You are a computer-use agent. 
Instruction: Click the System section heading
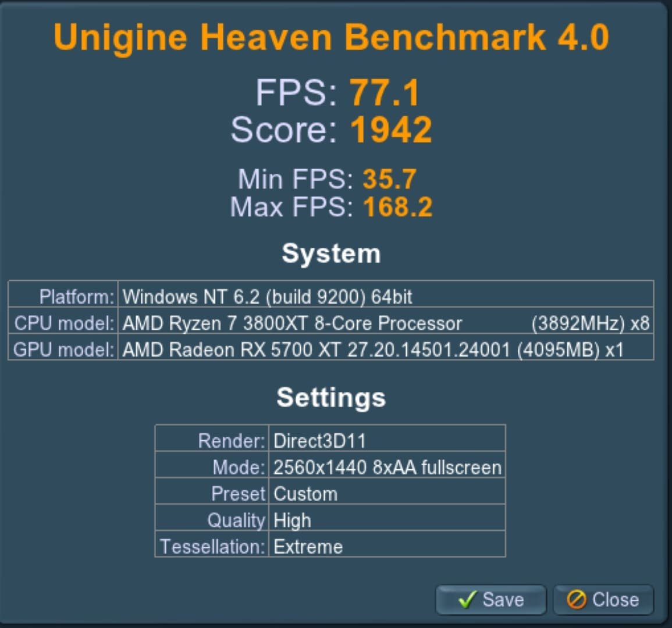click(x=331, y=254)
